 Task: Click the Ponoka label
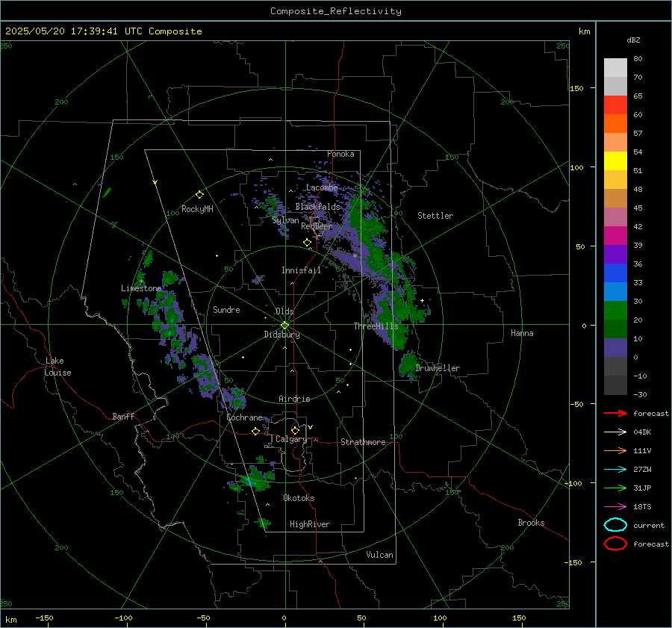pos(340,154)
